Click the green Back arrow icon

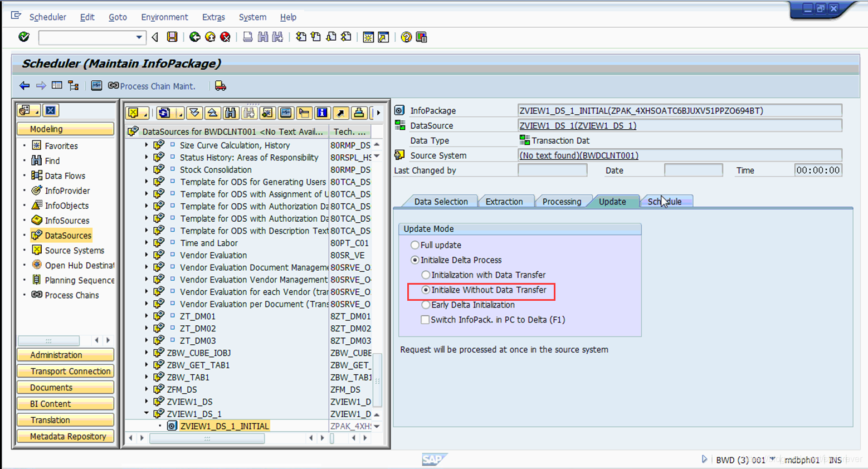click(x=195, y=37)
